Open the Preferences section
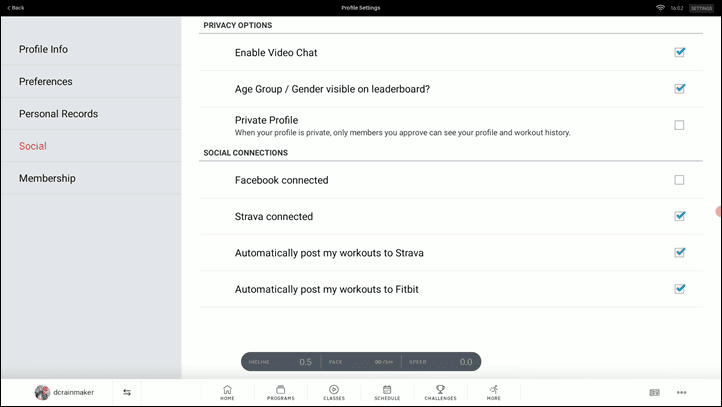The image size is (722, 407). (x=91, y=81)
